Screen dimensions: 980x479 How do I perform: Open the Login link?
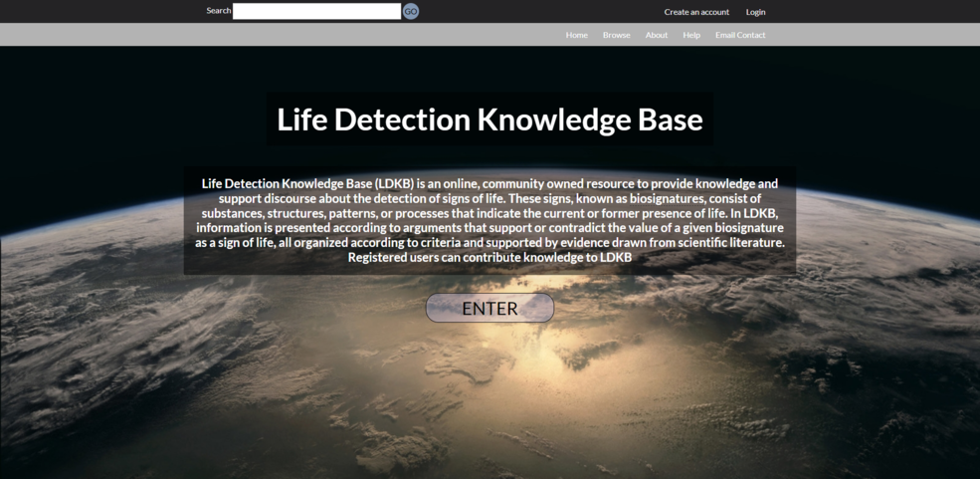click(x=755, y=12)
